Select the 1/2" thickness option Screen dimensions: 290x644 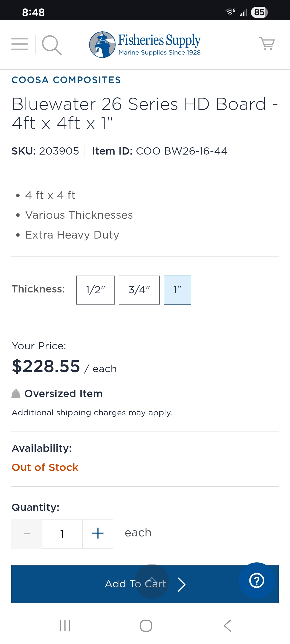96,290
